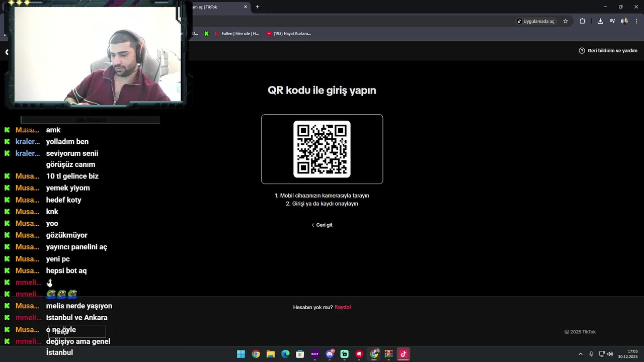Click the TikTok login QR code

322,149
